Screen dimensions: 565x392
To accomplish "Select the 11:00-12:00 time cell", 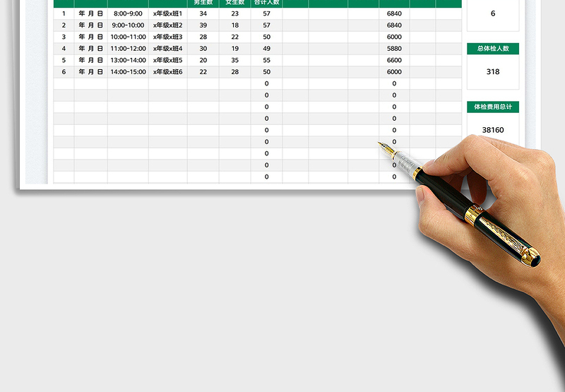I will [128, 49].
